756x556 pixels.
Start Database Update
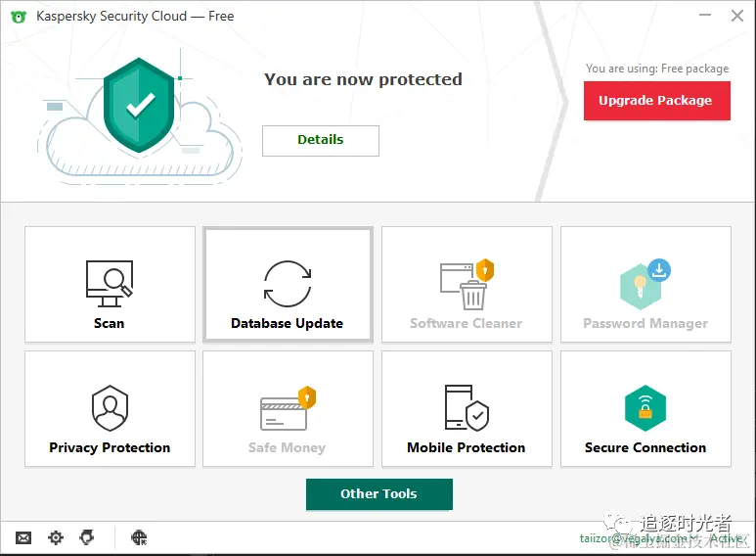tap(288, 284)
